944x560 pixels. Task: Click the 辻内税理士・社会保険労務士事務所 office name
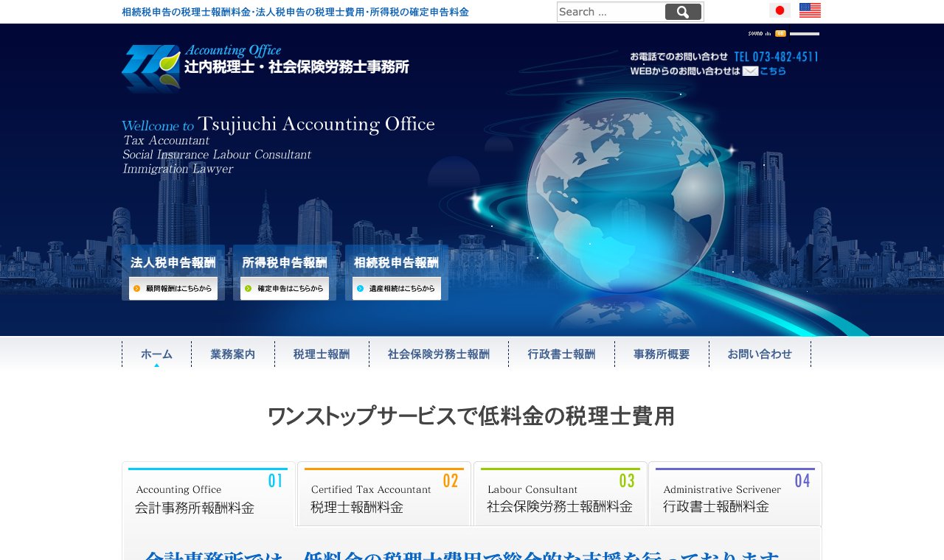(296, 67)
